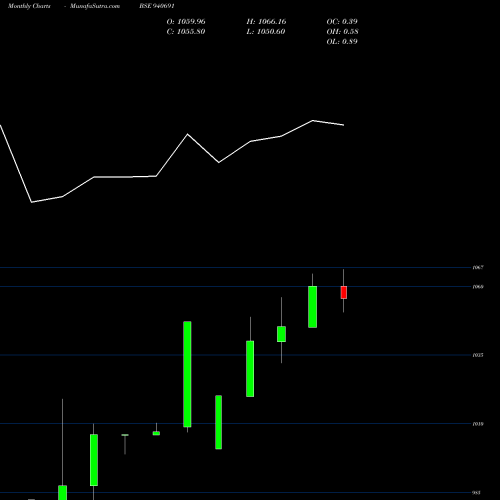The width and height of the screenshot is (500, 500).
Task: Select the open value "O: 1059.96"
Action: tap(186, 22)
